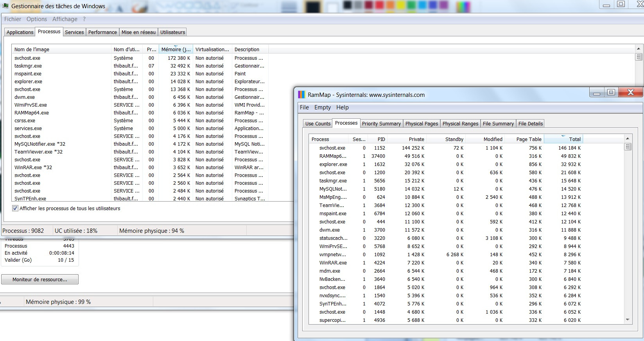Sort RamMap list by PID column
This screenshot has width=644, height=341.
click(x=377, y=139)
